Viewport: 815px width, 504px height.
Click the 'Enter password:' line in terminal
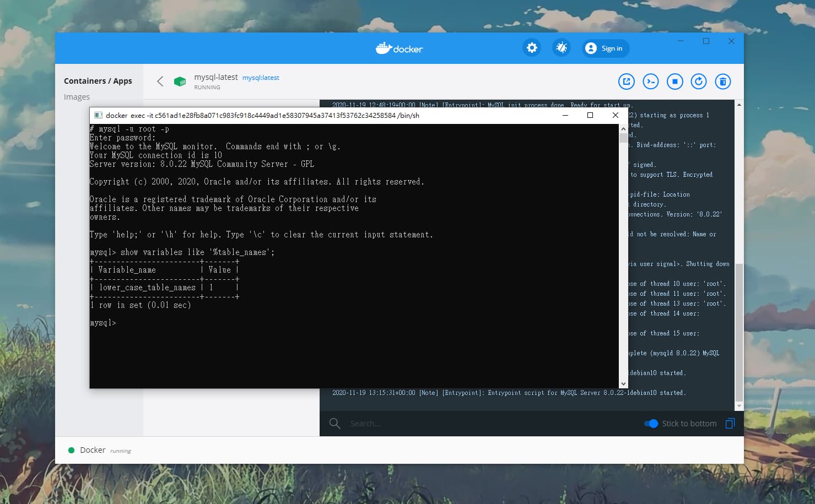[123, 138]
